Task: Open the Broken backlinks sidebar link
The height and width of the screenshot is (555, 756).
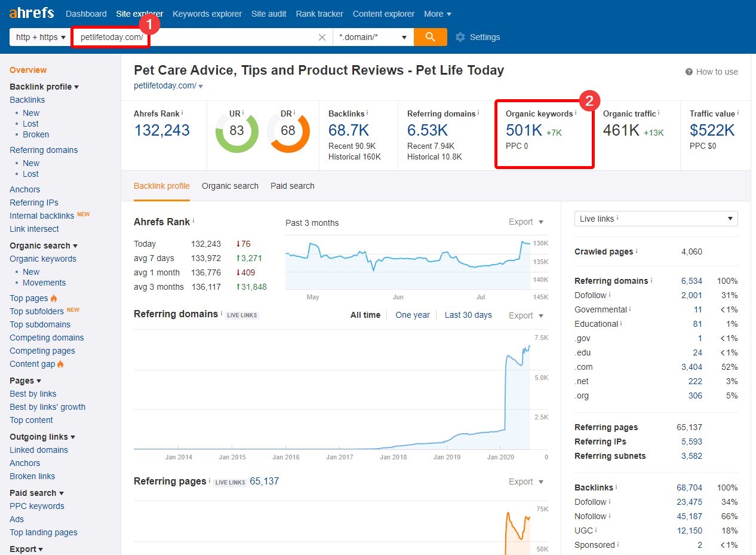Action: coord(36,134)
